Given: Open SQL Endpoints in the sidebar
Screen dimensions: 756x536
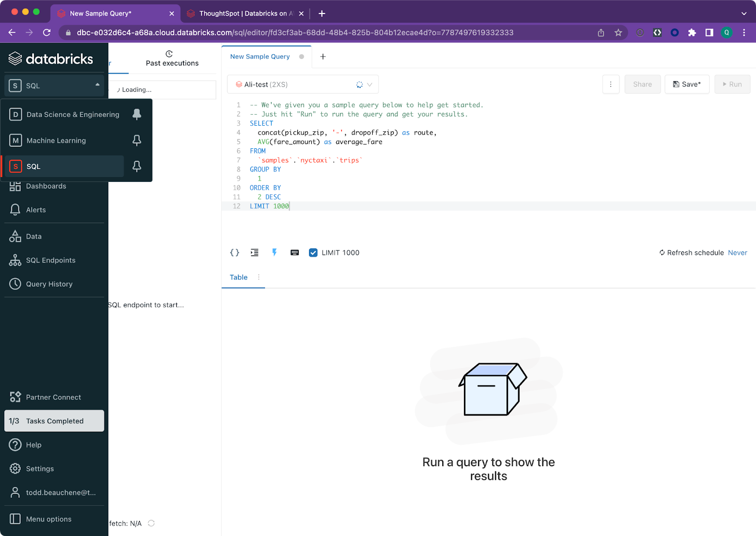Looking at the screenshot, I should point(51,260).
